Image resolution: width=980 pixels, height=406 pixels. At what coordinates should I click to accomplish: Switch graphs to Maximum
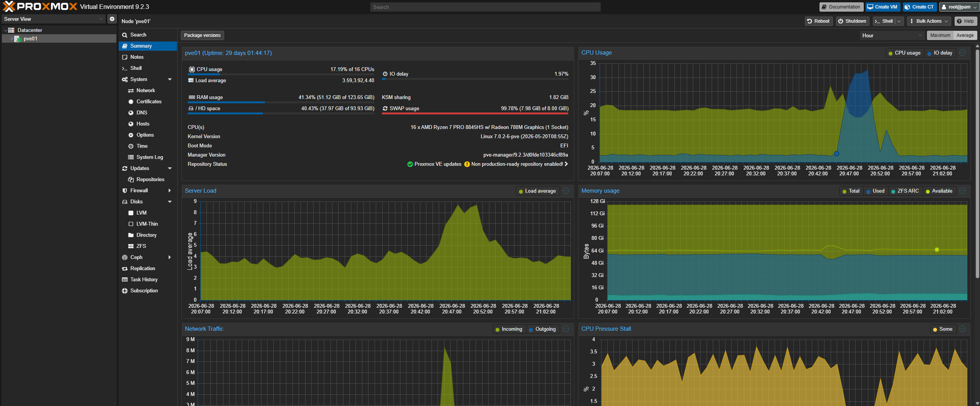point(940,35)
